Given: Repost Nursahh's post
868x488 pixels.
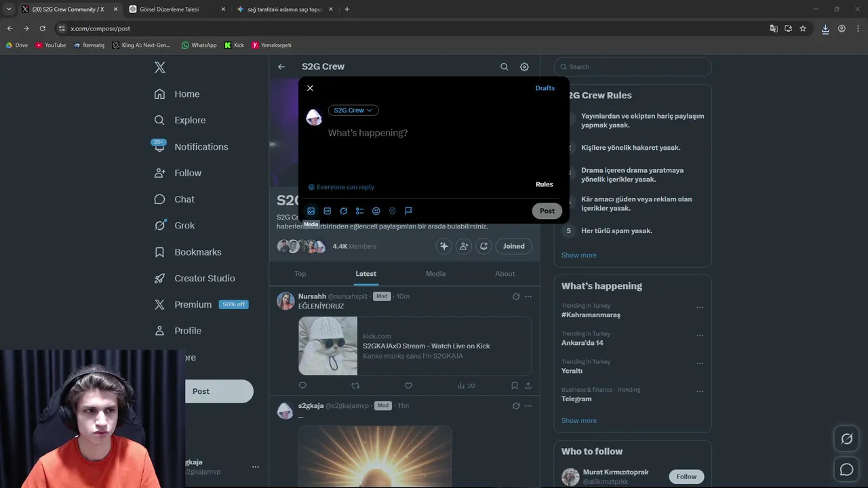Looking at the screenshot, I should (355, 386).
